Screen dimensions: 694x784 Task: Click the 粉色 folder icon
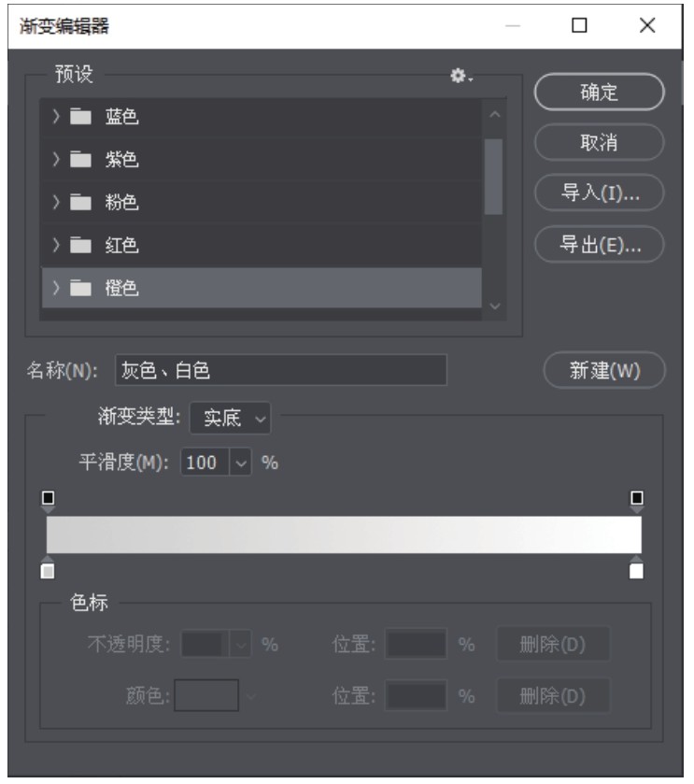click(x=80, y=203)
